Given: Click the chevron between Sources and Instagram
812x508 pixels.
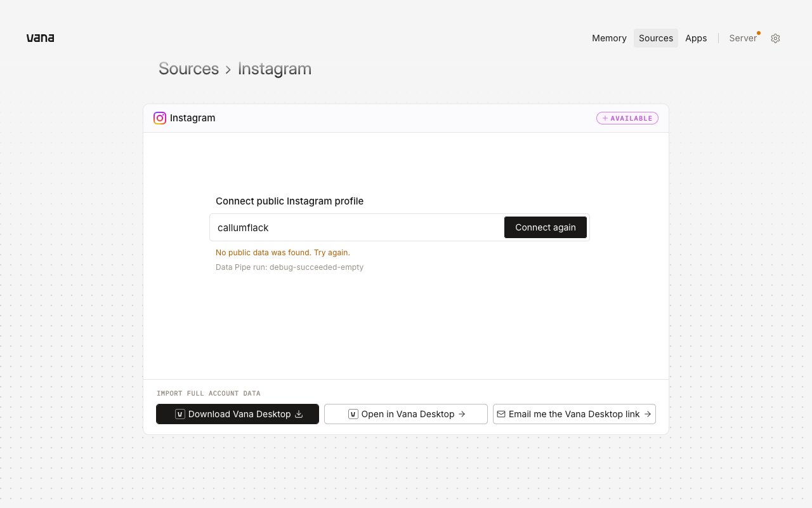Looking at the screenshot, I should click(228, 70).
